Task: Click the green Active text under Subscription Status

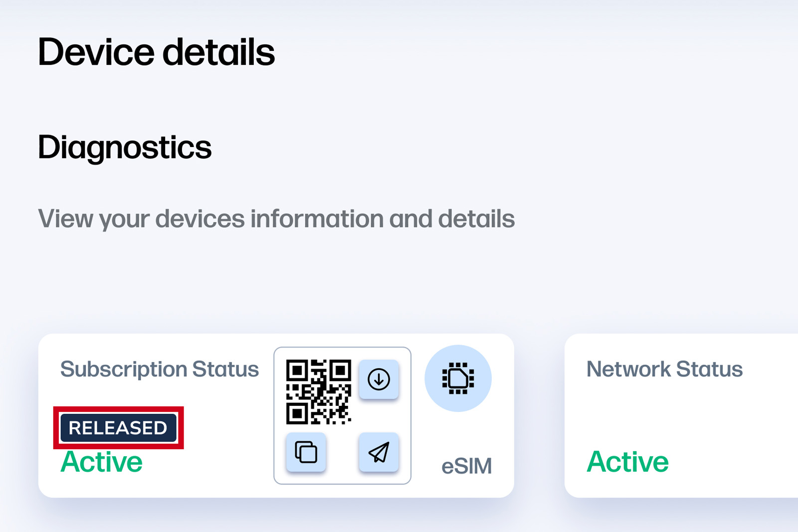Action: (x=102, y=462)
